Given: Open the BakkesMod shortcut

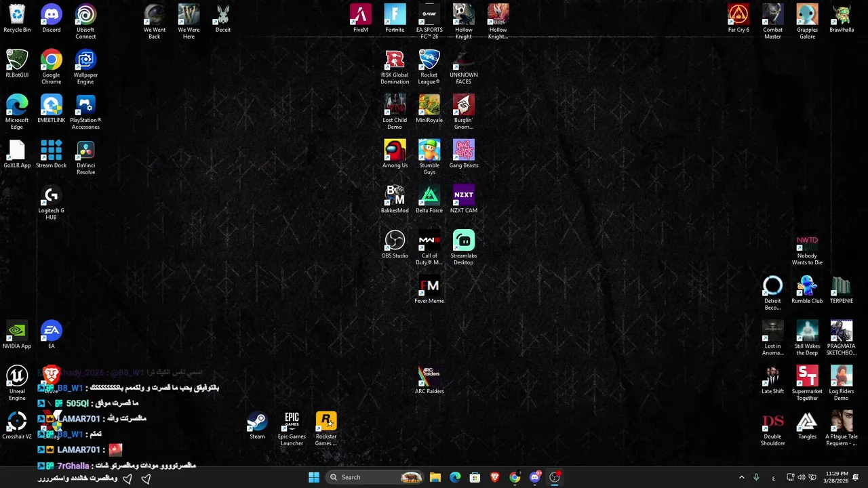Looking at the screenshot, I should pos(395,199).
